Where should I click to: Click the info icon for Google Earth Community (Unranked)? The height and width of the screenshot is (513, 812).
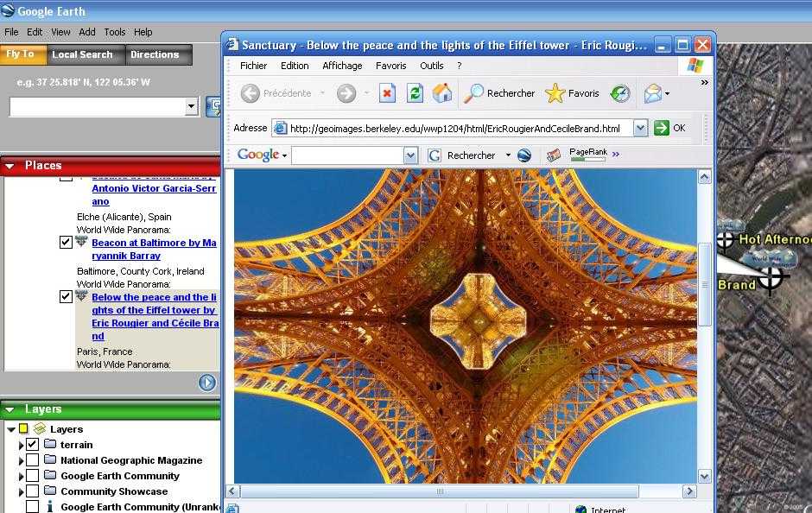tap(50, 506)
